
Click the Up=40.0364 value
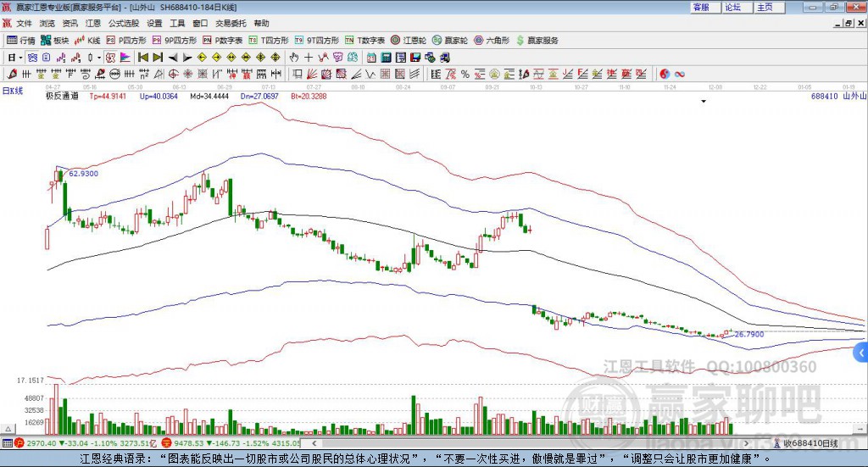coord(159,96)
